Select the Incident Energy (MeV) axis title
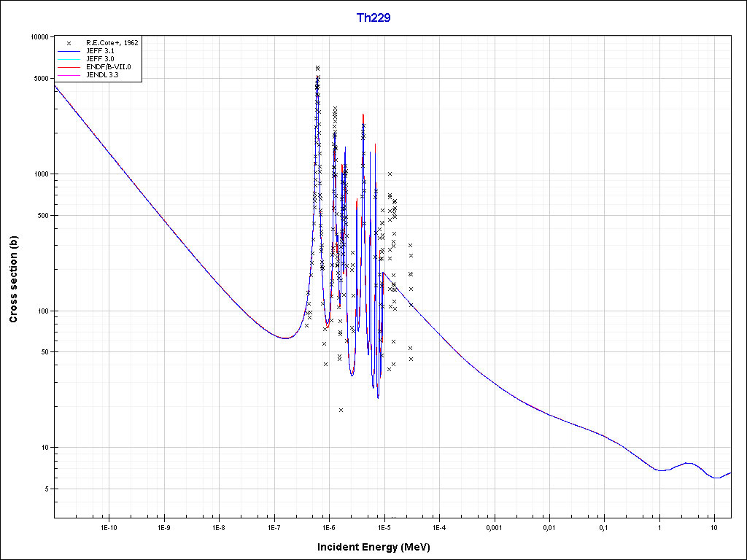 click(x=379, y=547)
